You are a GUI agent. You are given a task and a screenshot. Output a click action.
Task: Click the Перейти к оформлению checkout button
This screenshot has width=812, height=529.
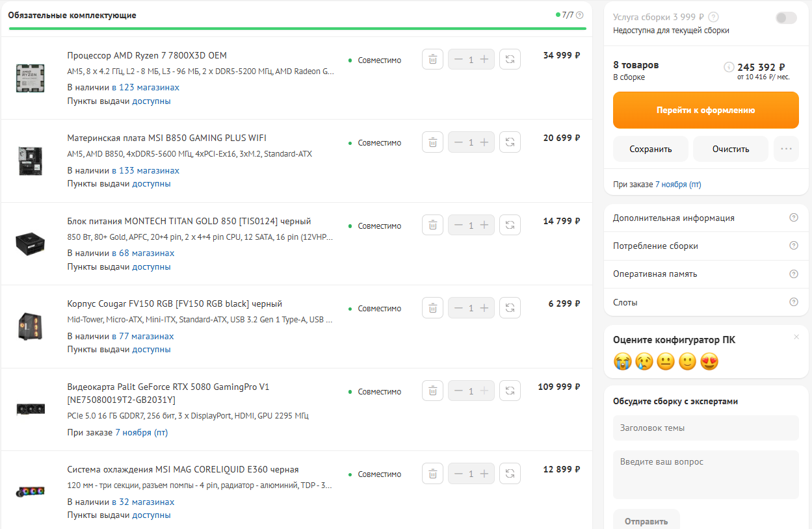click(x=705, y=110)
